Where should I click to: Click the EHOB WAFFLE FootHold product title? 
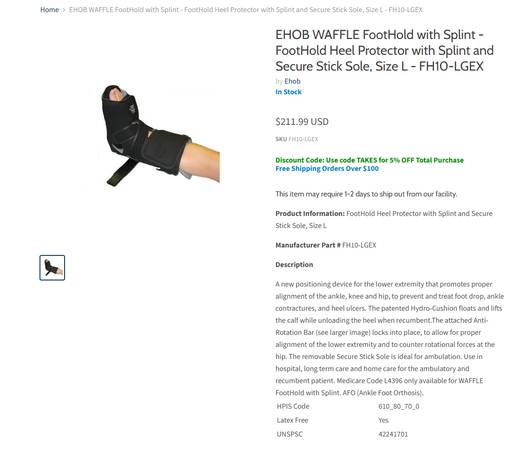[384, 50]
